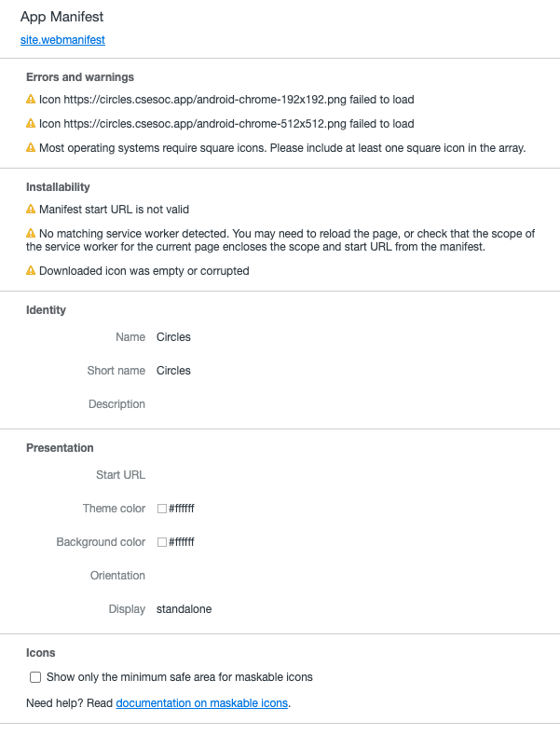560x748 pixels.
Task: Click the Theme color swatch square
Action: (160, 509)
